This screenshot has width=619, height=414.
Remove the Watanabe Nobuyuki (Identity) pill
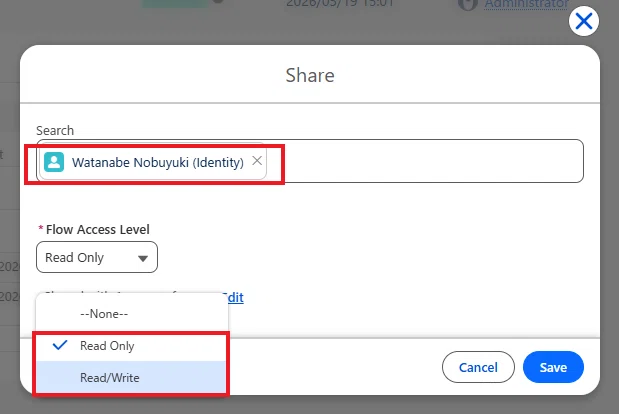[257, 161]
